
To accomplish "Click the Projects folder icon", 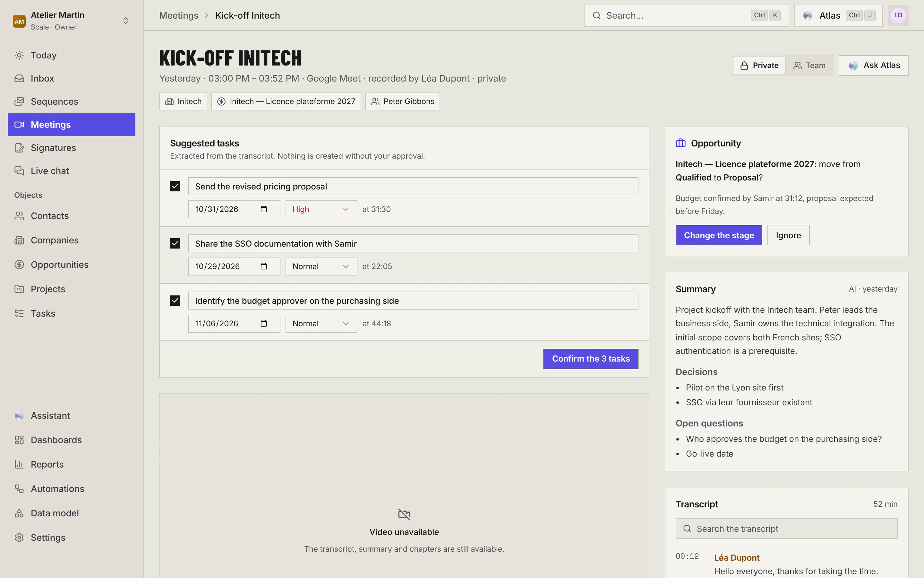I will pos(19,289).
